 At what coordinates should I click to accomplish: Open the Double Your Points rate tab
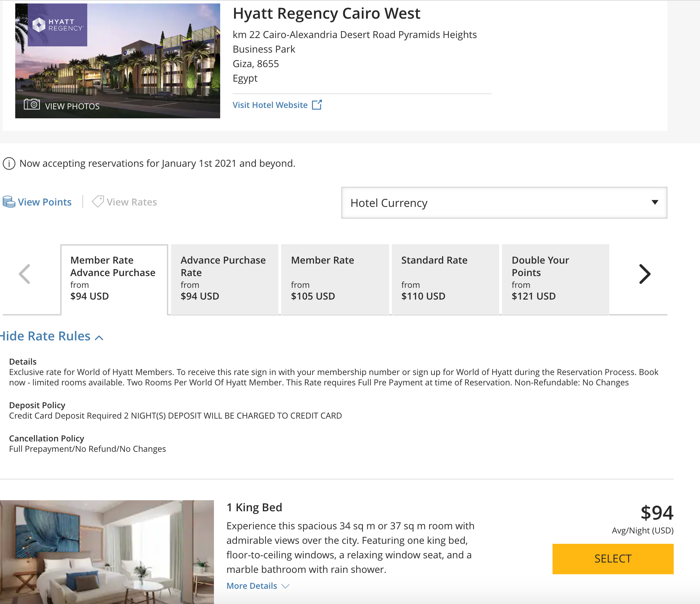pyautogui.click(x=555, y=279)
